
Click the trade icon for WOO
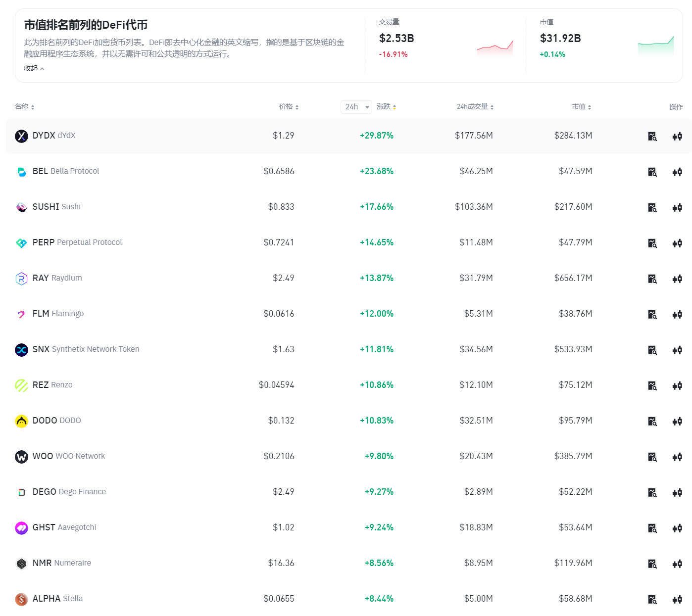pos(677,457)
